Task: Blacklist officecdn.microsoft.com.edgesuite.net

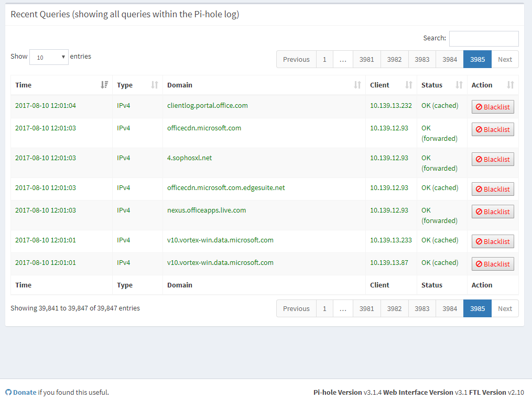Action: point(492,189)
